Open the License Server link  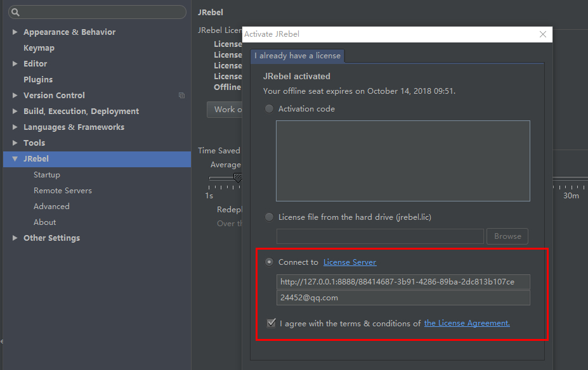click(350, 262)
